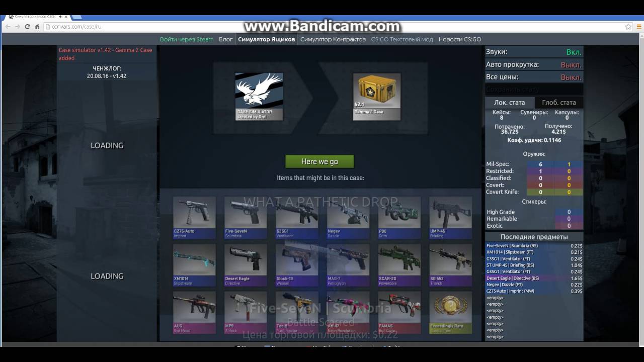The width and height of the screenshot is (644, 362).
Task: Click the browser reload icon
Action: tap(27, 27)
